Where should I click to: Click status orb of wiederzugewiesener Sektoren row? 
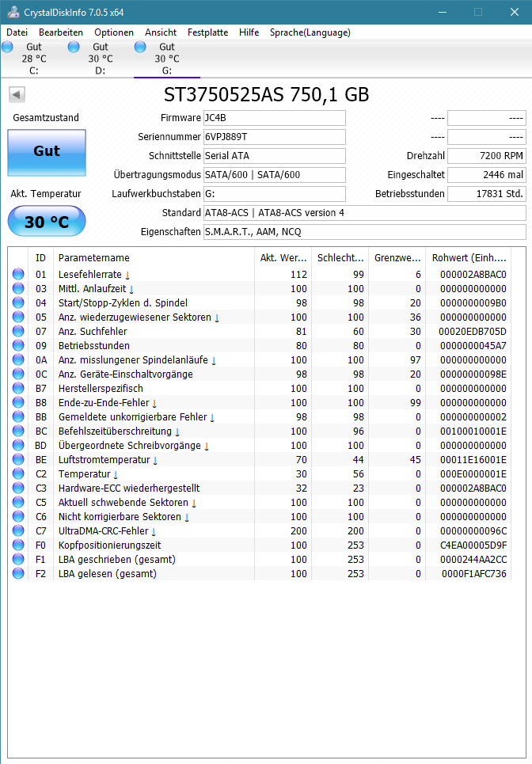pyautogui.click(x=18, y=317)
